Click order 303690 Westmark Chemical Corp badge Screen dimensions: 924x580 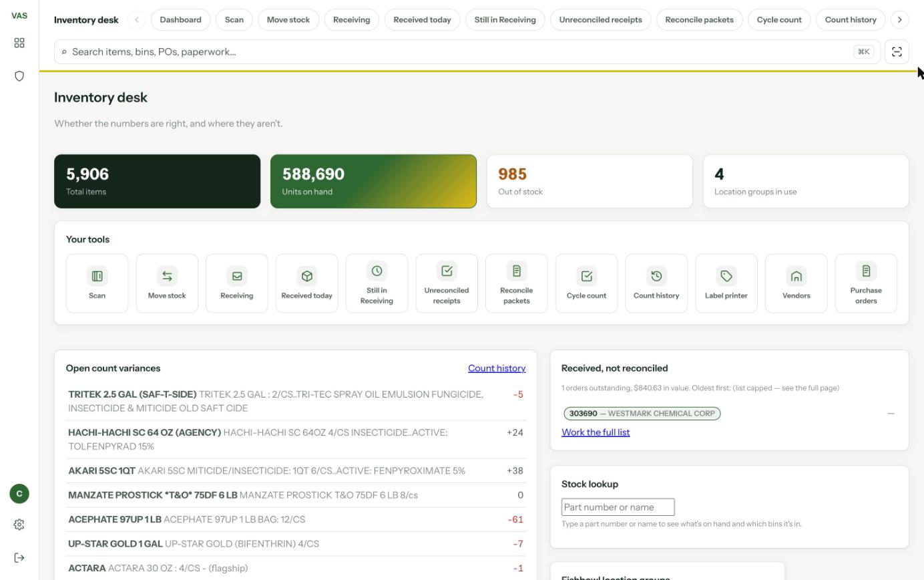pos(642,414)
